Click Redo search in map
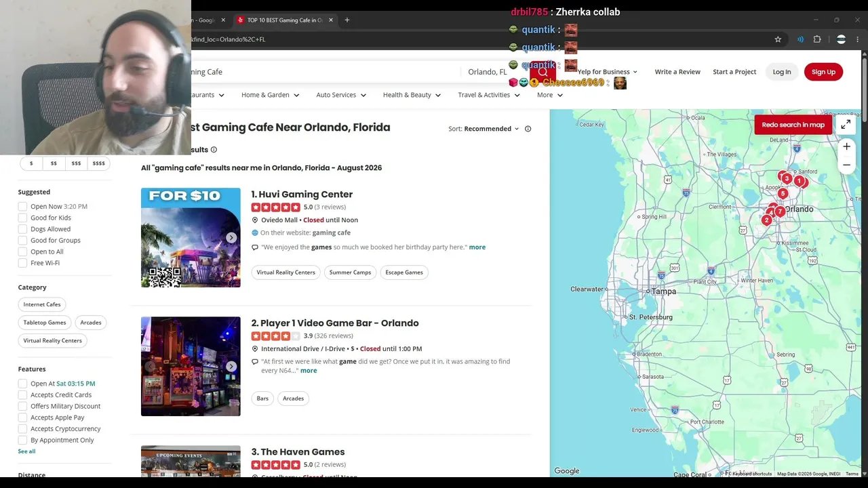 (793, 125)
